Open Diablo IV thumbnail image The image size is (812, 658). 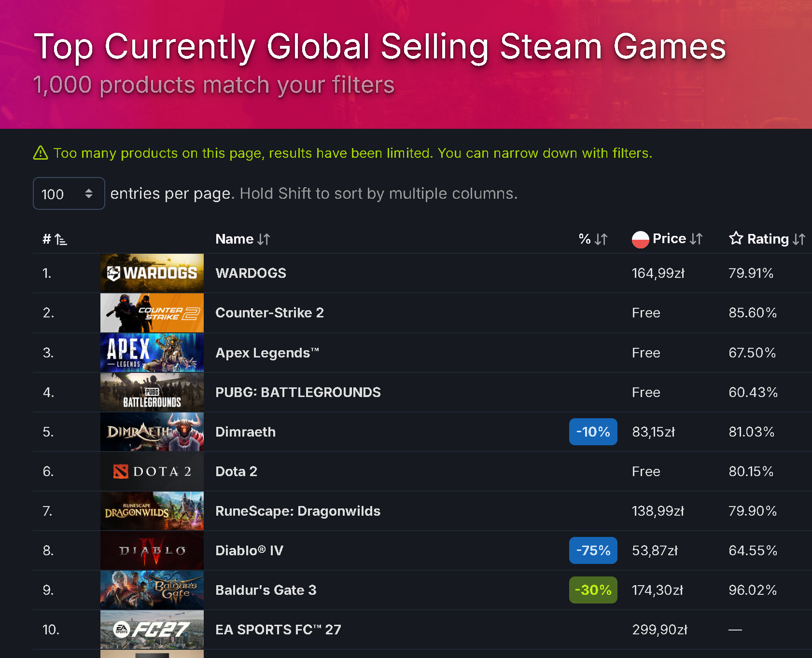coord(152,550)
